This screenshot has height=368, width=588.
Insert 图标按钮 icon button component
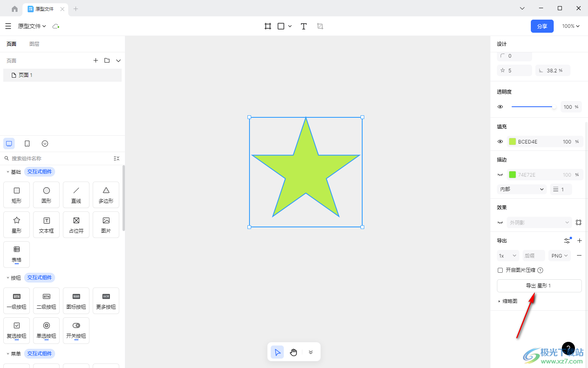coord(76,301)
